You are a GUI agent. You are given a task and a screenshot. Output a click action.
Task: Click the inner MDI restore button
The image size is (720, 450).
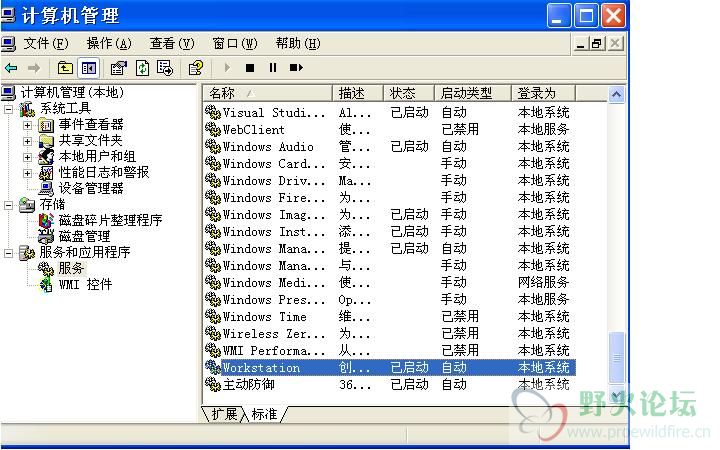coord(597,44)
